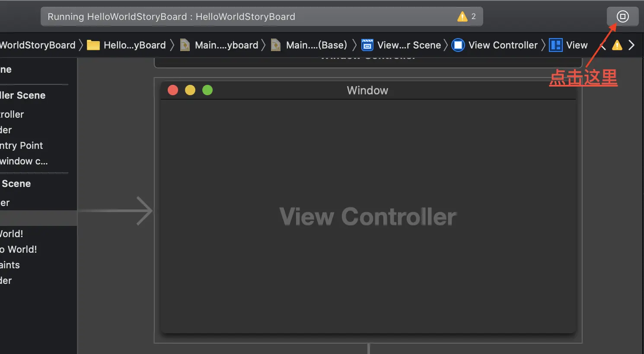Screen dimensions: 644x354
Task: Click the editor options icon marked by the arrow
Action: pyautogui.click(x=622, y=16)
